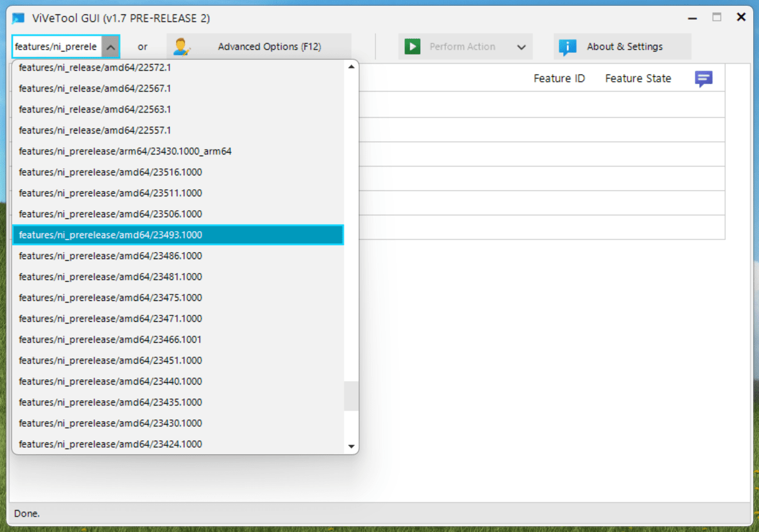Select build ni_prerelease/amd64/23440.1000
Screen dimensions: 759x532
coord(178,381)
